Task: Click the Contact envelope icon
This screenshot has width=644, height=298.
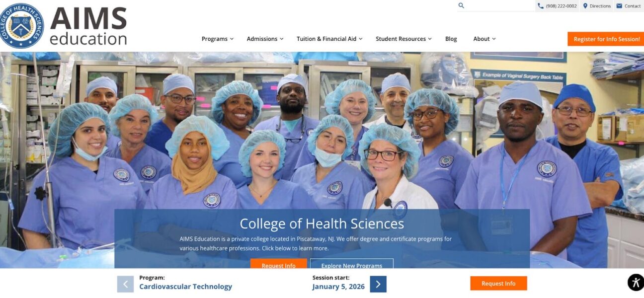Action: 619,6
